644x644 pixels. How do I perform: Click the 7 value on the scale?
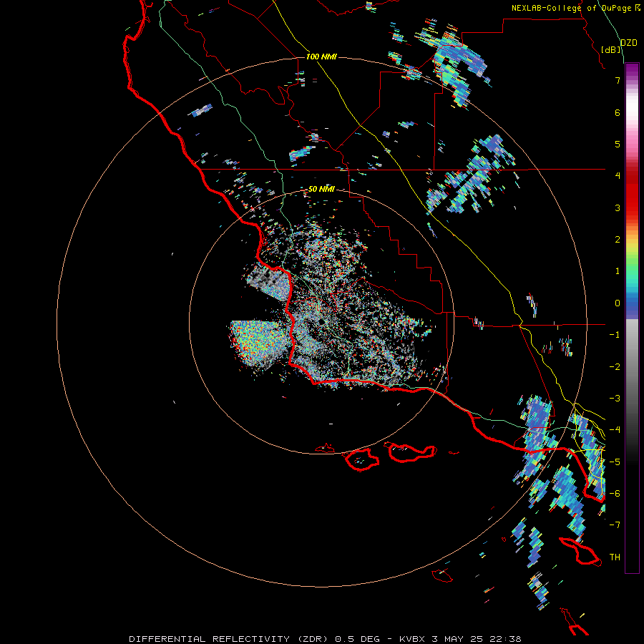pyautogui.click(x=618, y=80)
